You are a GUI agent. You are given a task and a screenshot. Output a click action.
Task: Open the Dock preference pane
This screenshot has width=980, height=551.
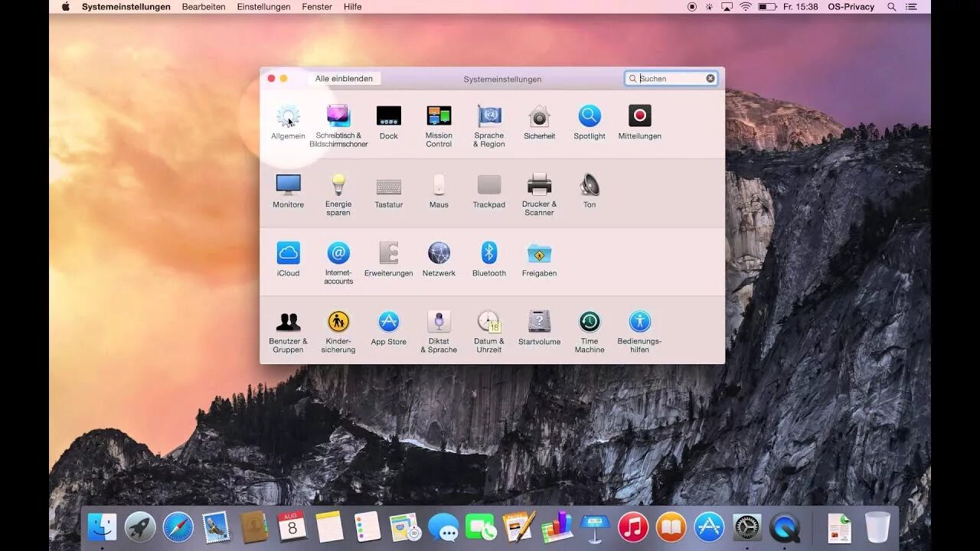pos(389,122)
